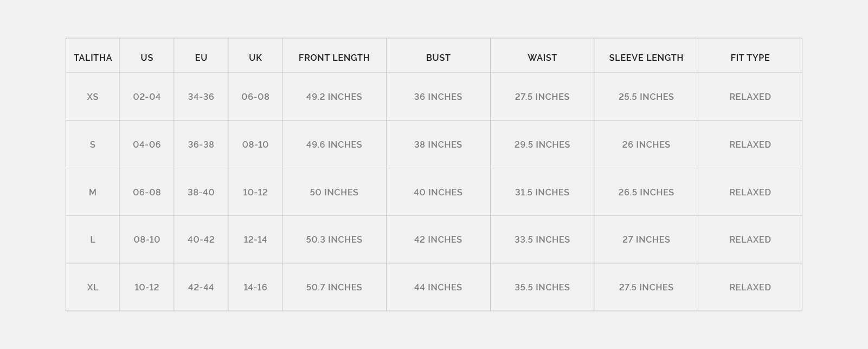The image size is (868, 349).
Task: Click the US size 08-10 cell
Action: 147,239
